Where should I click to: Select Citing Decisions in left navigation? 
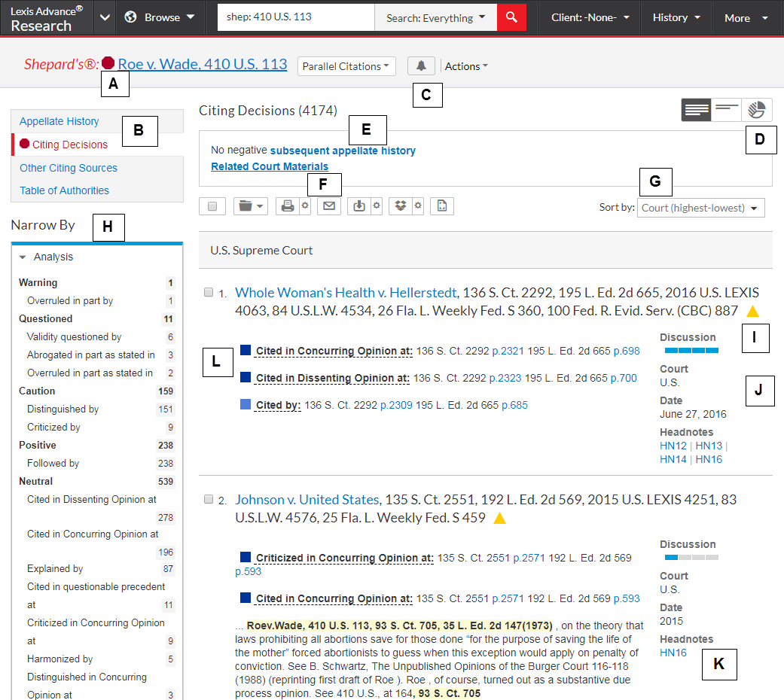click(x=70, y=145)
